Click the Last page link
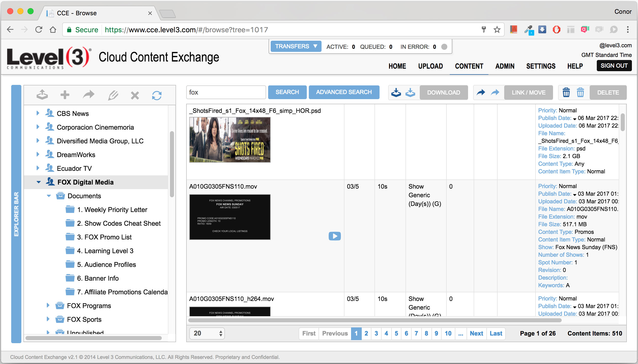 click(x=496, y=333)
